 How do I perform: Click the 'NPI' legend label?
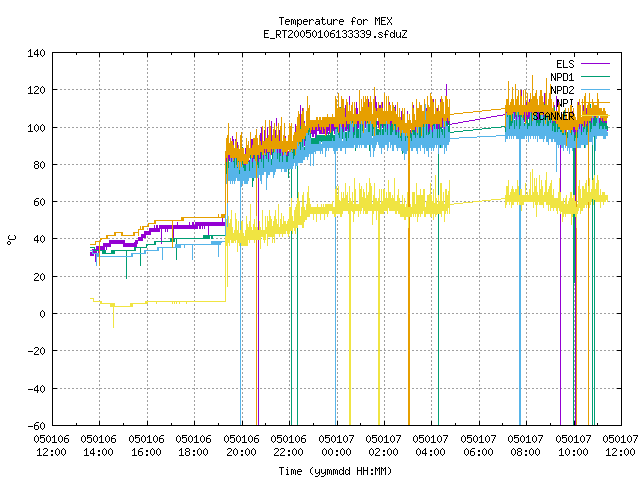tap(565, 103)
